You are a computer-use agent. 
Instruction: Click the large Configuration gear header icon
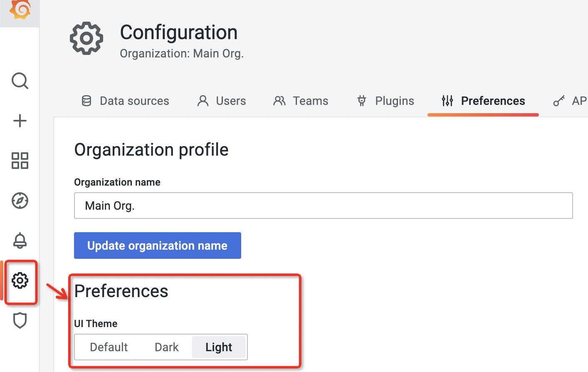(86, 38)
